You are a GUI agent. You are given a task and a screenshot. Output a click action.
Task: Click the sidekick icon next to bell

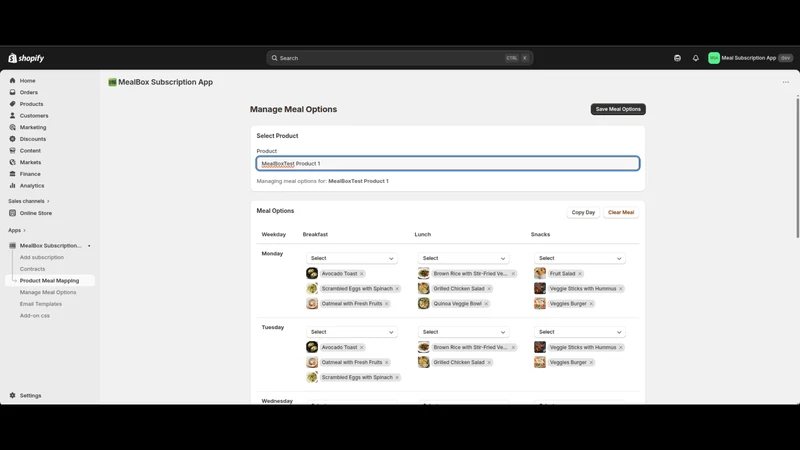[x=677, y=58]
